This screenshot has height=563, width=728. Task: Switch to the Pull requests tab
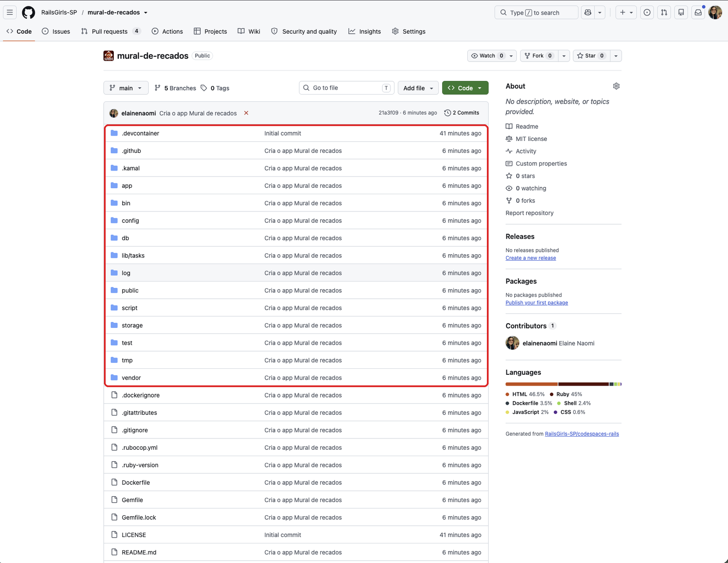111,31
